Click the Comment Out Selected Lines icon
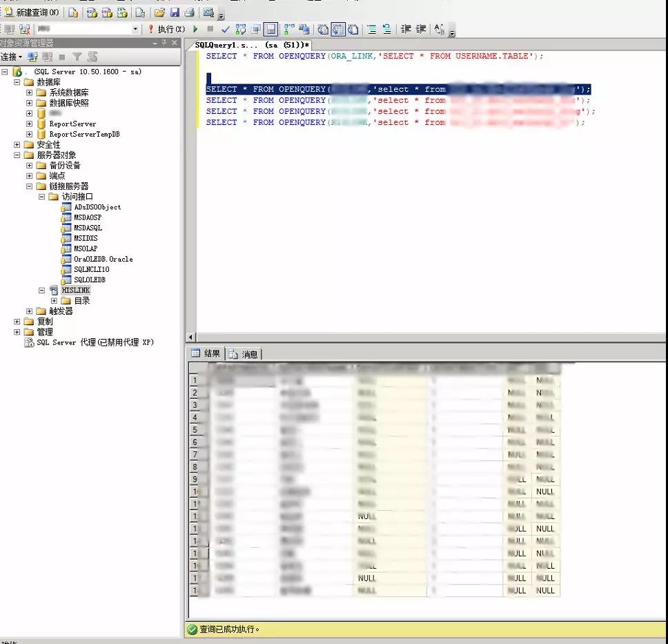 (371, 28)
